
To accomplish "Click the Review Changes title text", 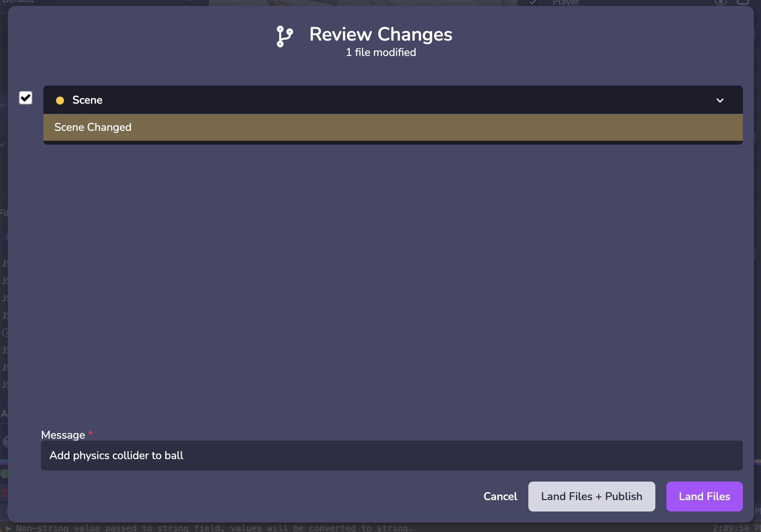I will (x=380, y=35).
